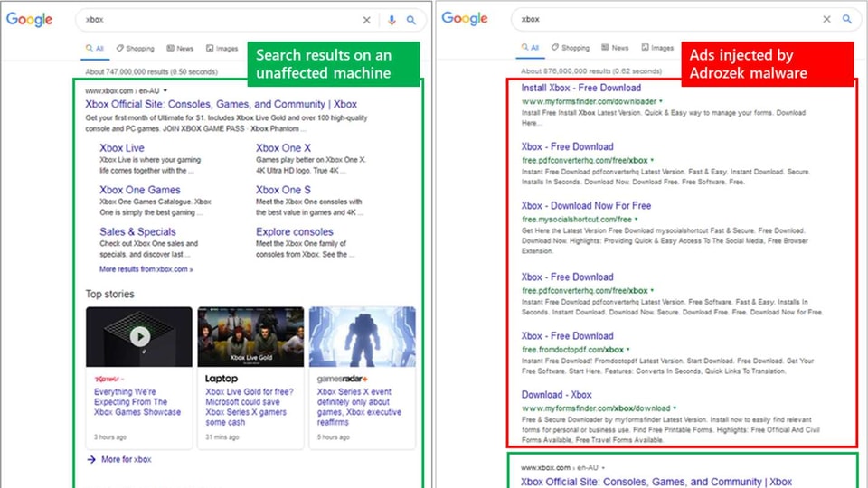
Task: Select the All tab in the left window
Action: tap(95, 49)
